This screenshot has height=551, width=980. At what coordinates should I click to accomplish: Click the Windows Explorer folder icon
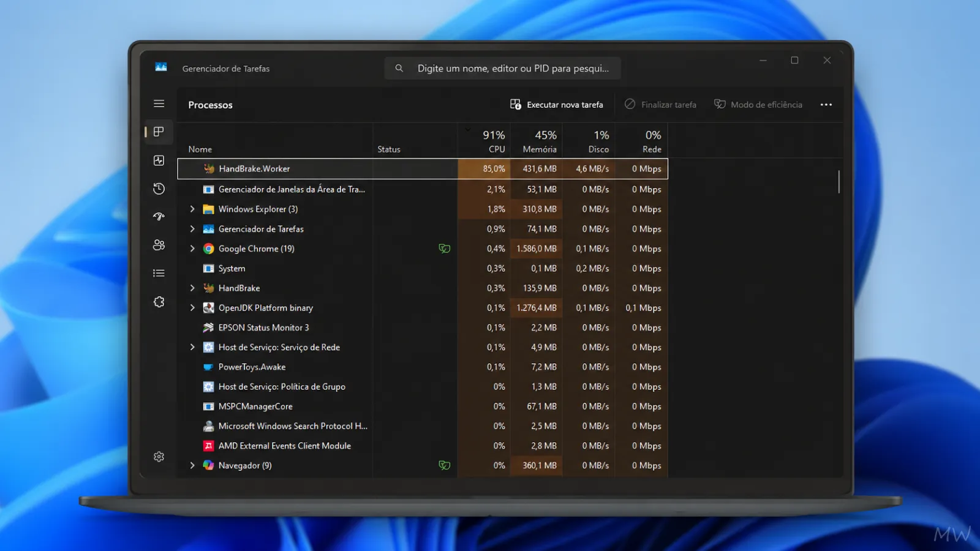[208, 209]
